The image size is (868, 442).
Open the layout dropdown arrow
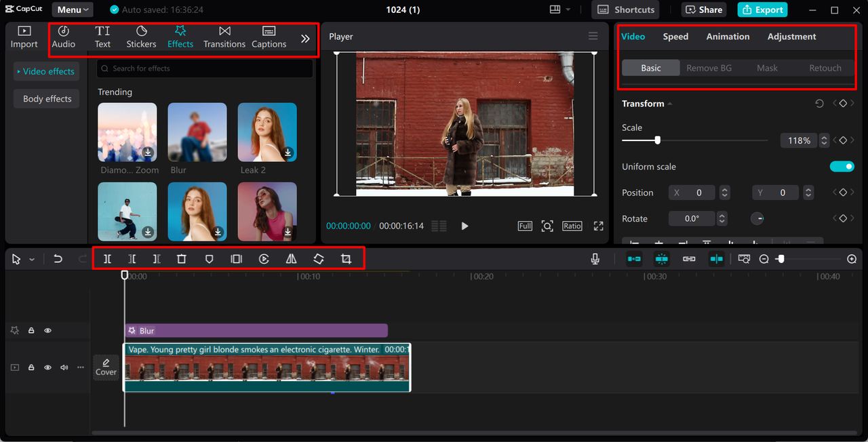(568, 9)
